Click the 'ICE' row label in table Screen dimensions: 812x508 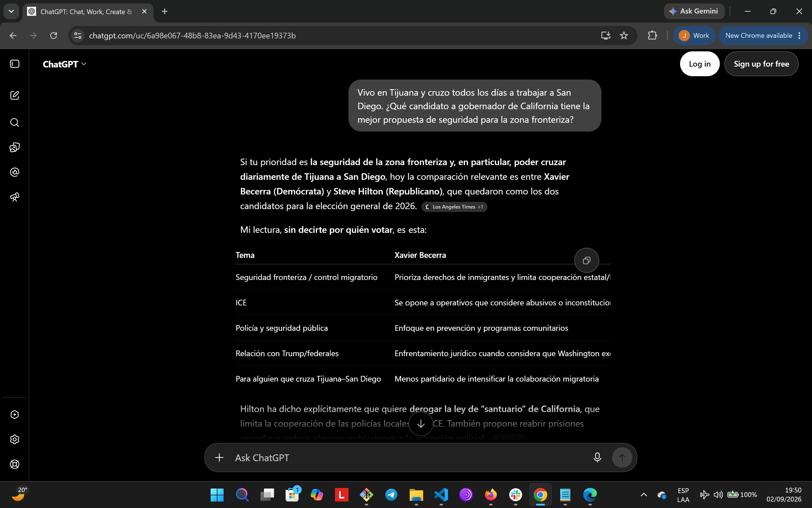click(241, 303)
